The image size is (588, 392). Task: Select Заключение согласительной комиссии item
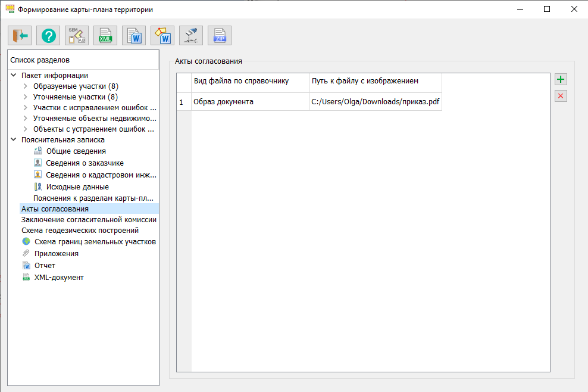coord(89,220)
